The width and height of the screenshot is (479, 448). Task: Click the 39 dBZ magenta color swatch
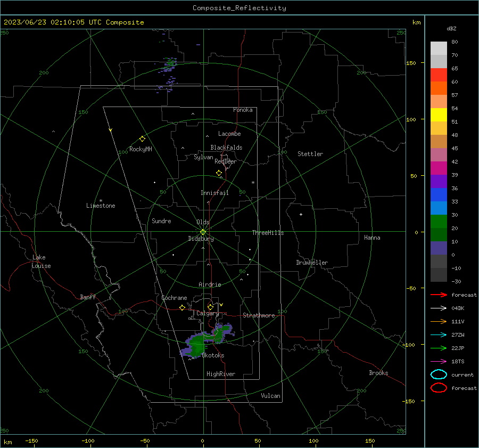point(439,168)
